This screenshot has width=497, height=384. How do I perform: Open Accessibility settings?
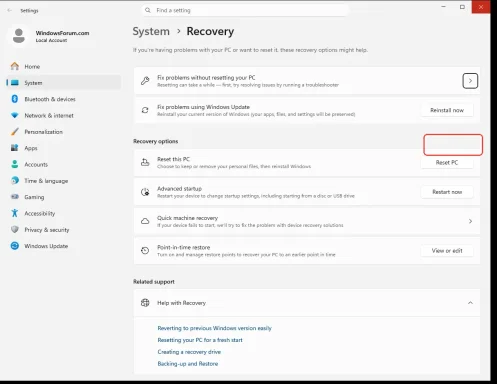[x=64, y=213]
